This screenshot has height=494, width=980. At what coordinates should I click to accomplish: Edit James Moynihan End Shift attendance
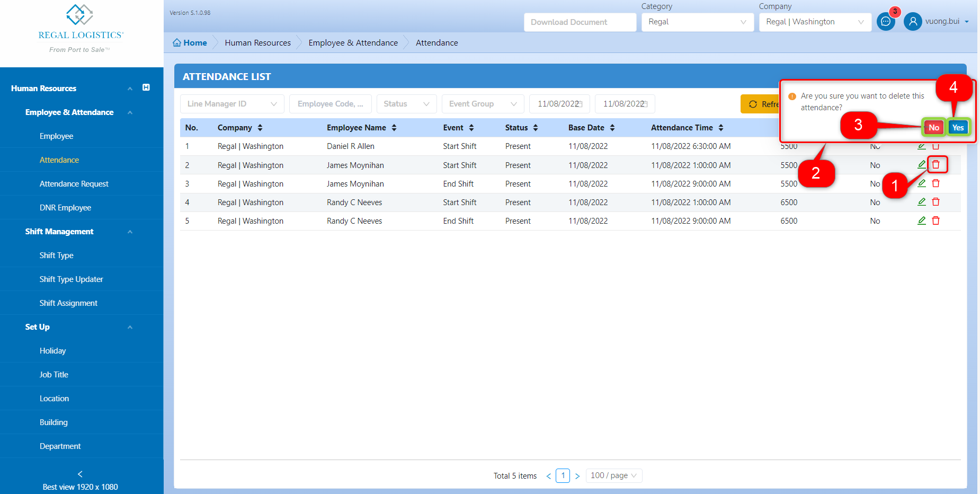922,183
